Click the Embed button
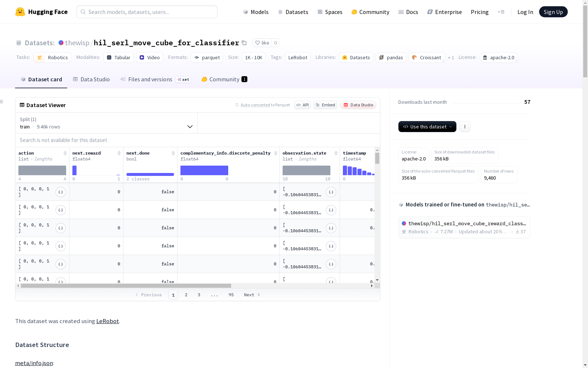Viewport: 588px width, 368px height. pos(325,105)
